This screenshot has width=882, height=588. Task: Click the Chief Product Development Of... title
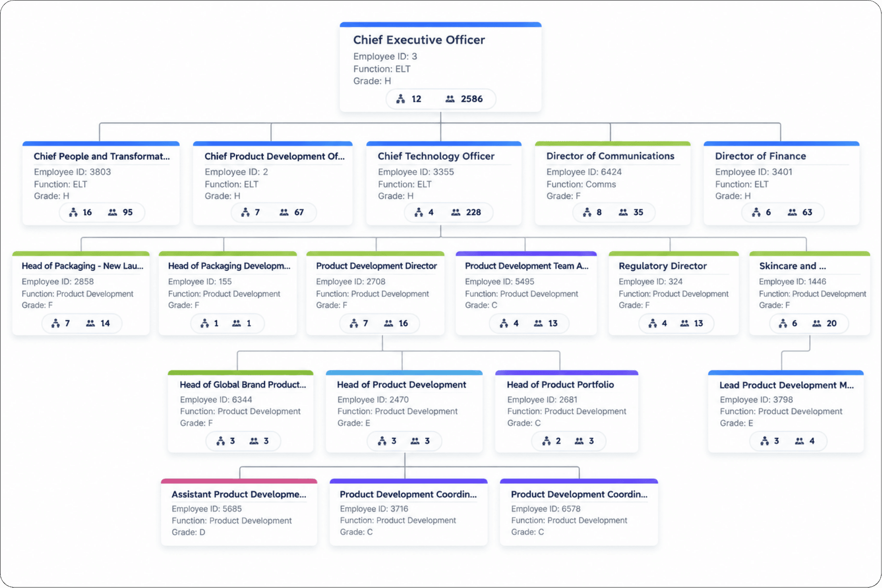274,156
